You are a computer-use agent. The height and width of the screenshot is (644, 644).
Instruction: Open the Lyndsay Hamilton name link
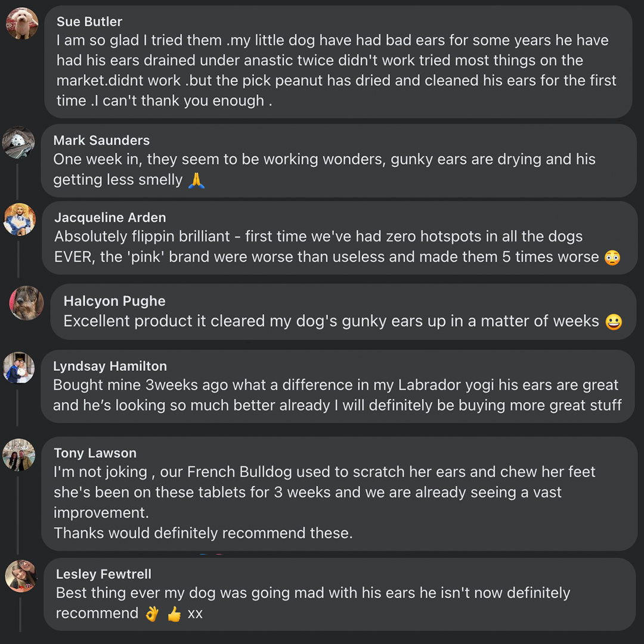(x=110, y=366)
